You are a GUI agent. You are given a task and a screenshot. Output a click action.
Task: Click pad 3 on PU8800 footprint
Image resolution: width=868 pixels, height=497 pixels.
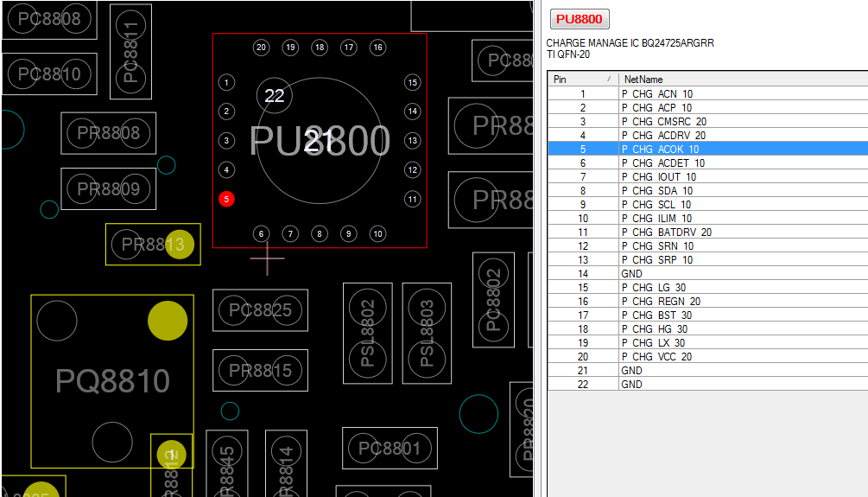click(226, 141)
